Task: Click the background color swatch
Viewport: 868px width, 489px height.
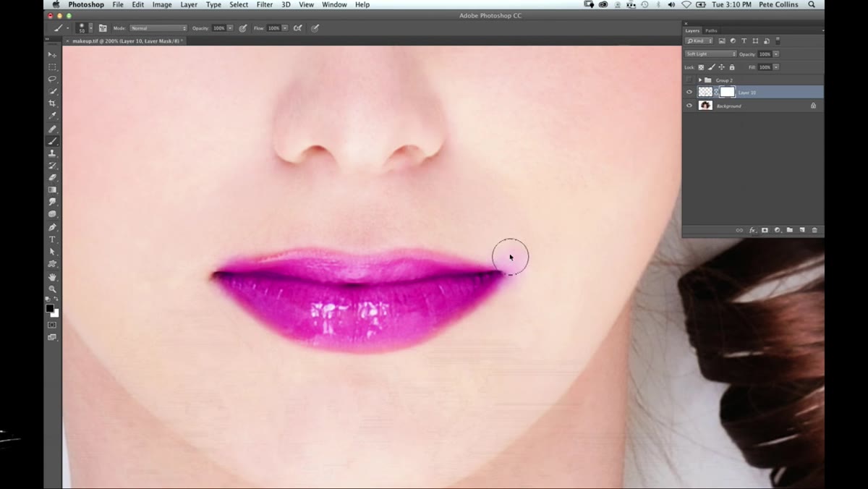Action: point(55,313)
